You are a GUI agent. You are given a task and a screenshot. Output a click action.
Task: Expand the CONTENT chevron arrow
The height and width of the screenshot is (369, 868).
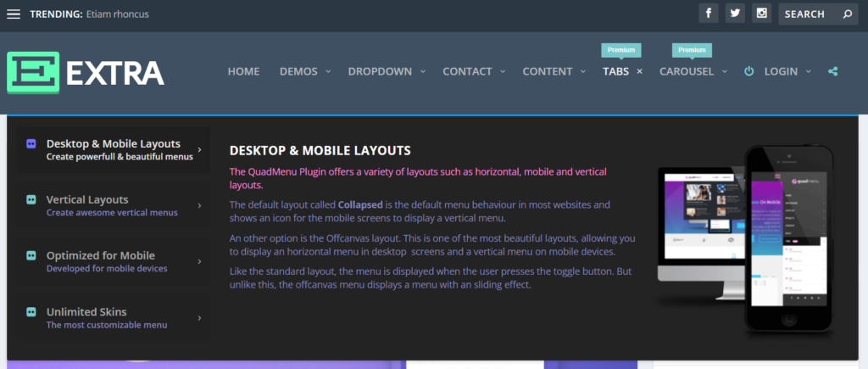583,71
